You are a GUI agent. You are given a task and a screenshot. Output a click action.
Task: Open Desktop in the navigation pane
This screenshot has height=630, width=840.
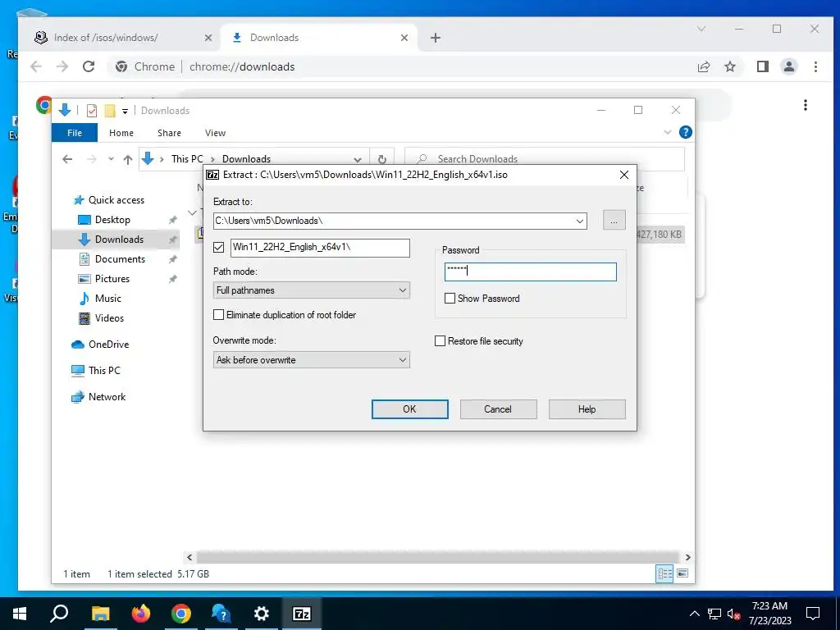tap(112, 220)
